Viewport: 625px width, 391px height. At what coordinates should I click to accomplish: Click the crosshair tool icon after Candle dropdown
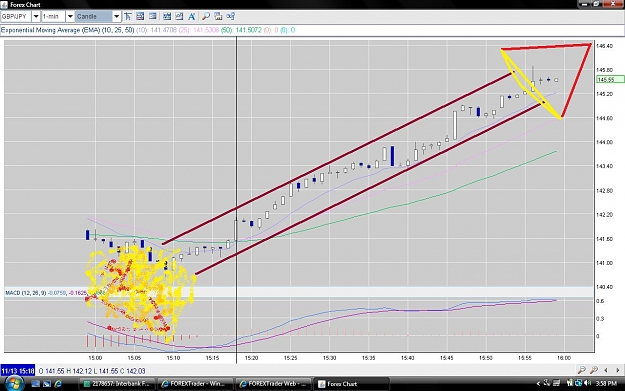pyautogui.click(x=128, y=16)
